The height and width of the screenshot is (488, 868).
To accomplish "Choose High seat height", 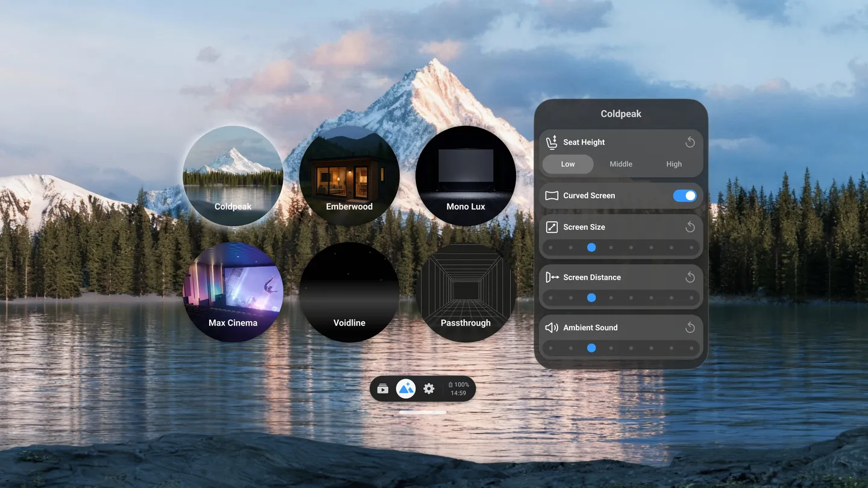I will tap(674, 164).
